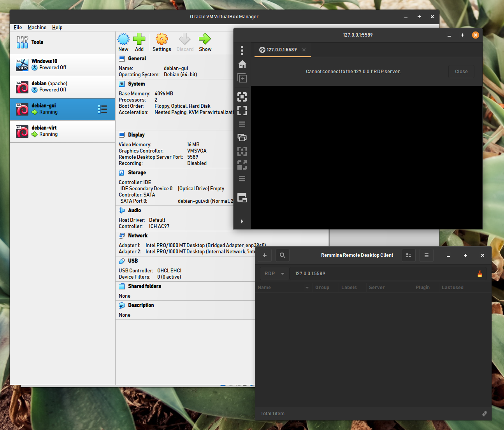Image resolution: width=504 pixels, height=430 pixels.
Task: Open General section header link
Action: (137, 59)
